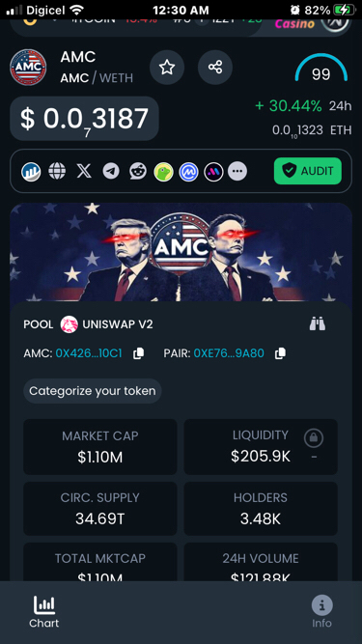Click the liquidity lock icon
The width and height of the screenshot is (362, 644).
point(314,438)
